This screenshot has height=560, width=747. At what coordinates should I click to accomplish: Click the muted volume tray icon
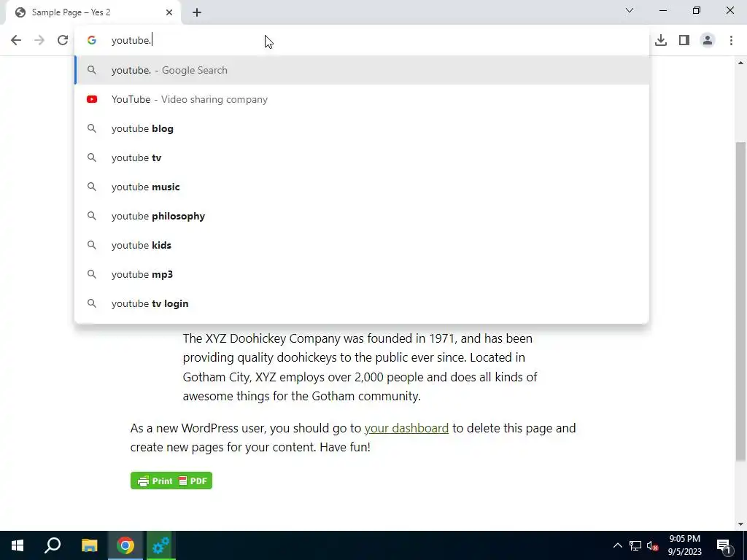[x=652, y=545]
